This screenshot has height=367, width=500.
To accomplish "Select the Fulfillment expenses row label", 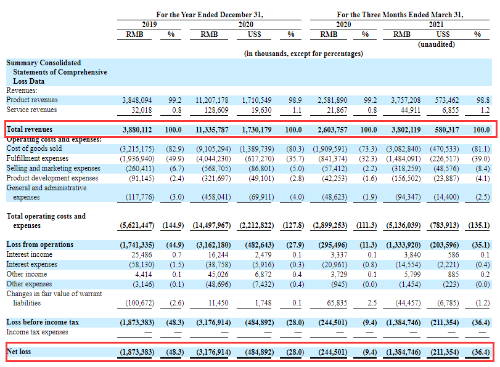I will 37,158.
